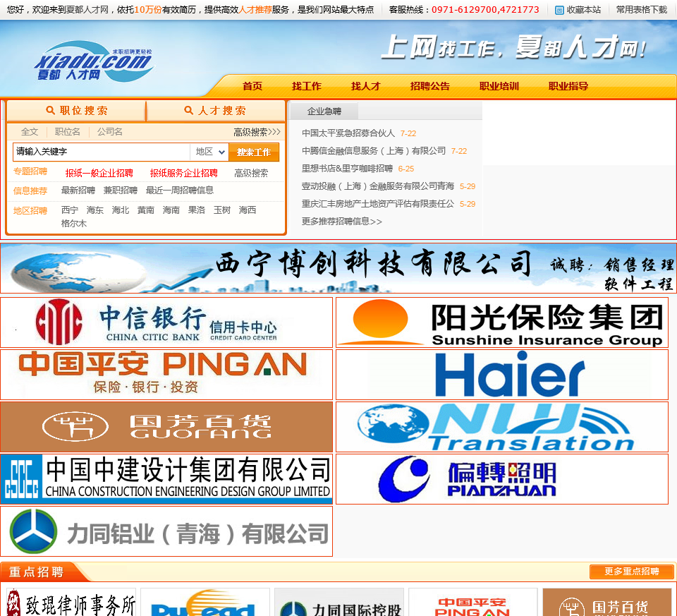Select the 全文 search scope

pos(30,132)
